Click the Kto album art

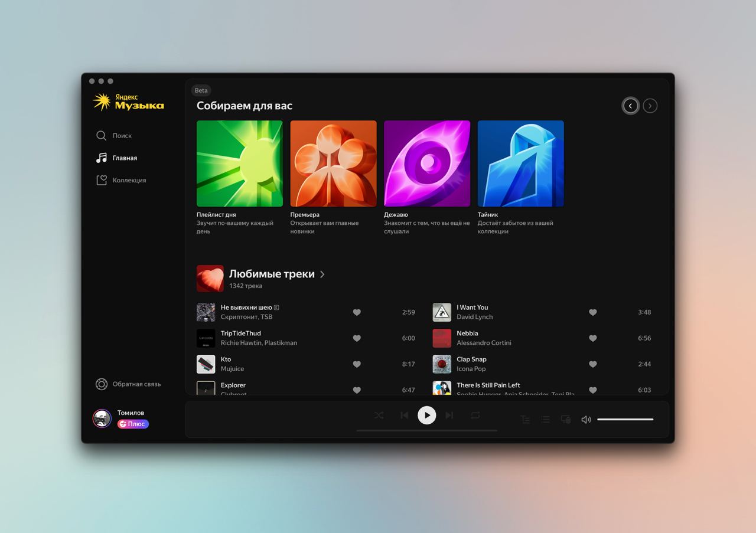[x=206, y=364]
